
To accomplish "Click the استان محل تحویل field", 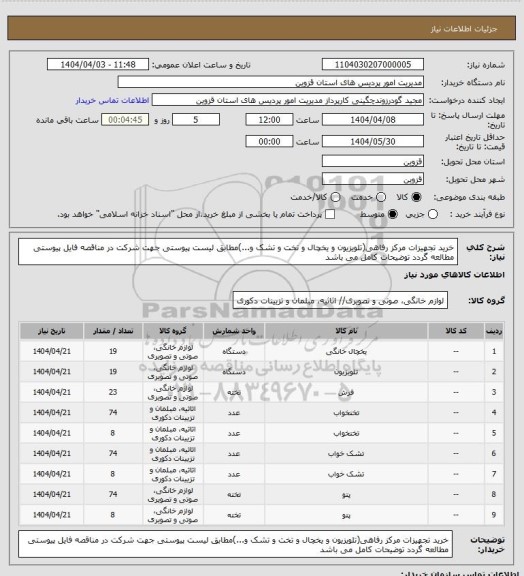I will pyautogui.click(x=373, y=161).
